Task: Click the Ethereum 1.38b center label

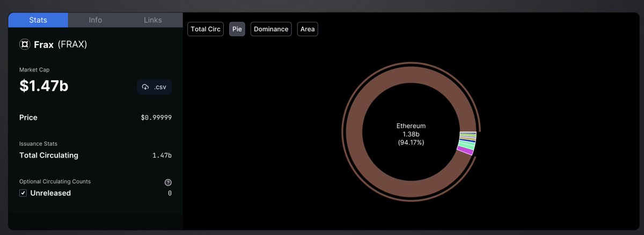Action: [411, 134]
